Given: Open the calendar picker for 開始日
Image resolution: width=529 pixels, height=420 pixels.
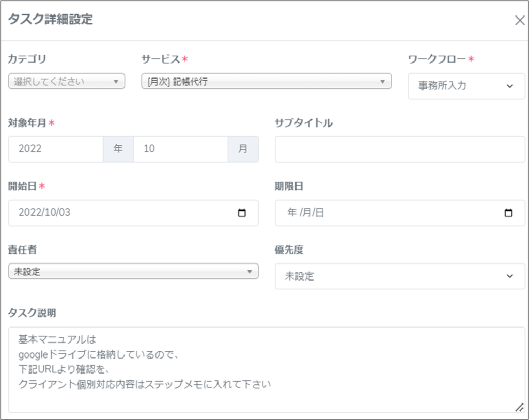Looking at the screenshot, I should click(x=242, y=213).
